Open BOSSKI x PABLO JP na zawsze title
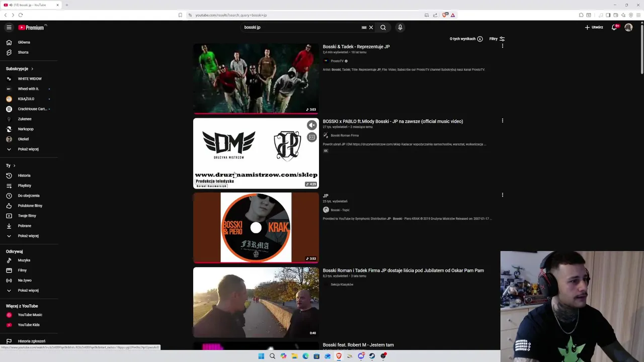The height and width of the screenshot is (362, 644). tap(392, 121)
